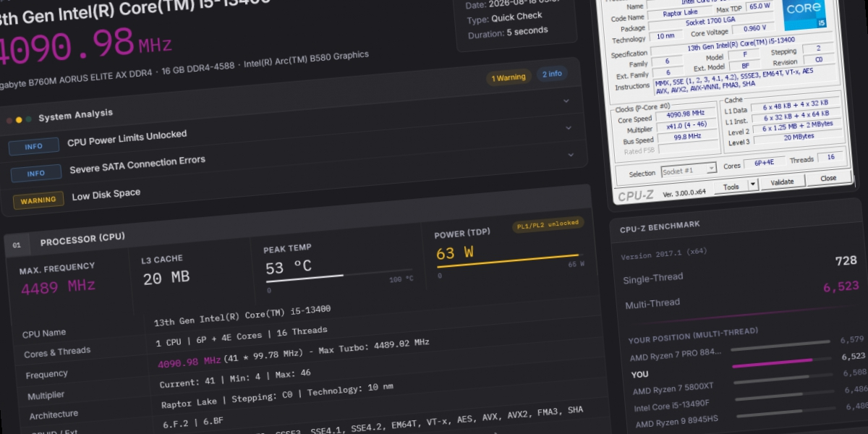The image size is (868, 434).
Task: Click the Validate button in CPU-Z
Action: tap(782, 182)
